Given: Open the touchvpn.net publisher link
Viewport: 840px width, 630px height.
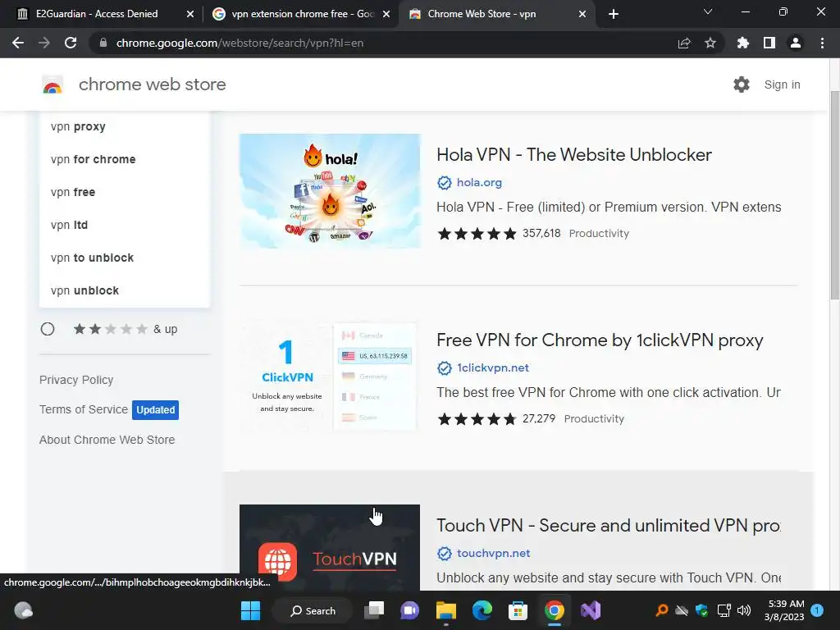Looking at the screenshot, I should (493, 554).
